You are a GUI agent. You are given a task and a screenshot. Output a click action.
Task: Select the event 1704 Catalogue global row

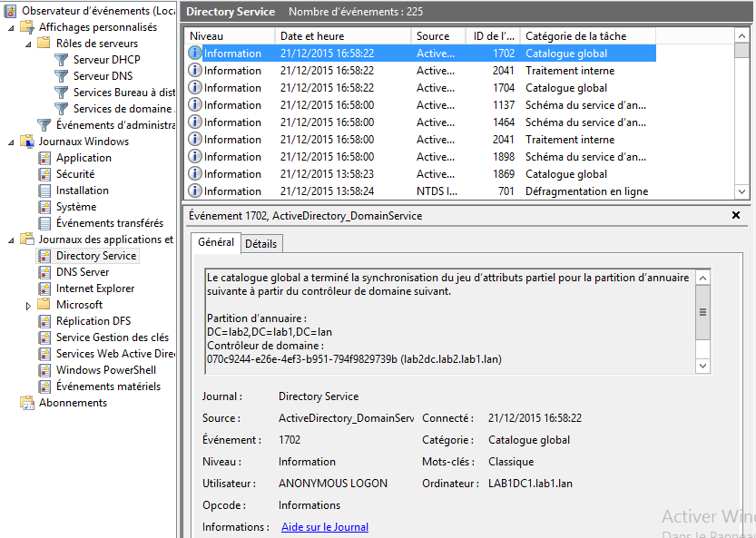point(420,88)
